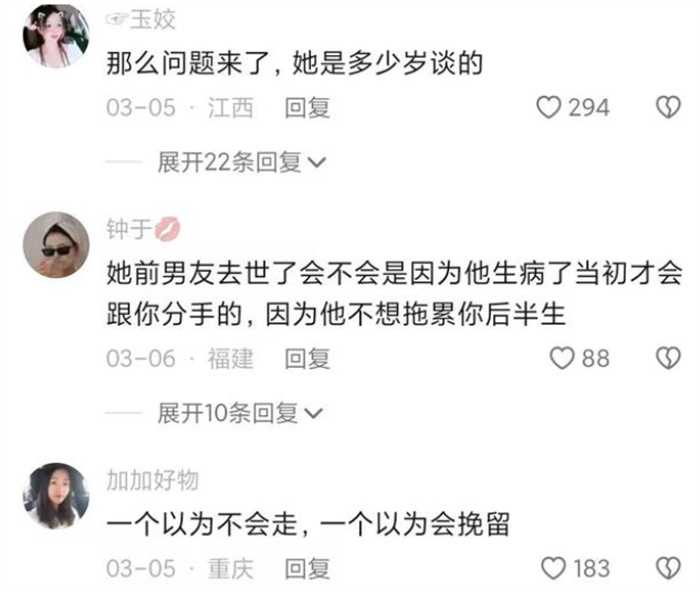Dislike the comment from 重庆
The width and height of the screenshot is (700, 592).
(x=668, y=568)
